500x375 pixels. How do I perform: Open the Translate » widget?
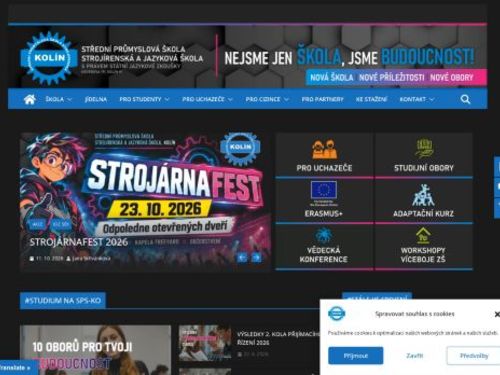[18, 368]
